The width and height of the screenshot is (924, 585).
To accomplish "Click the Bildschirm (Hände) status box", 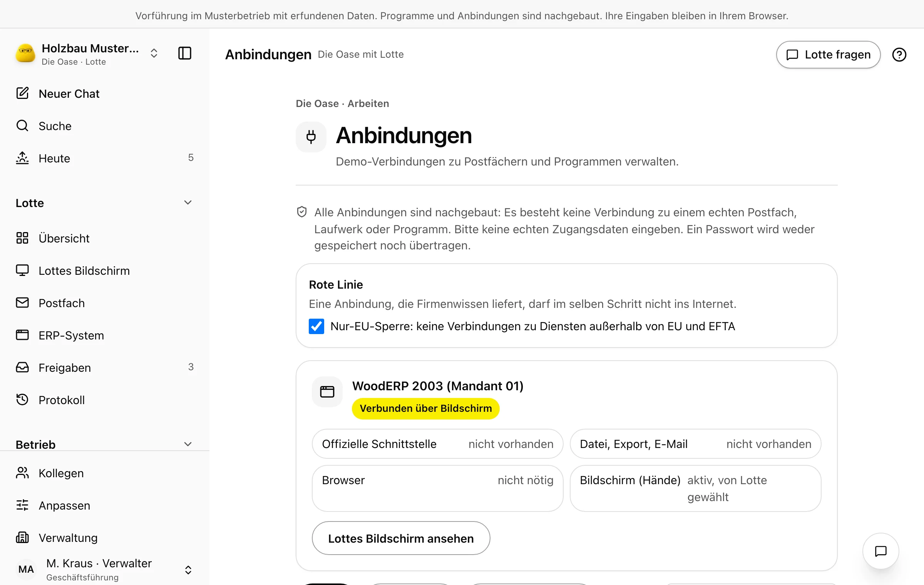I will click(x=696, y=488).
